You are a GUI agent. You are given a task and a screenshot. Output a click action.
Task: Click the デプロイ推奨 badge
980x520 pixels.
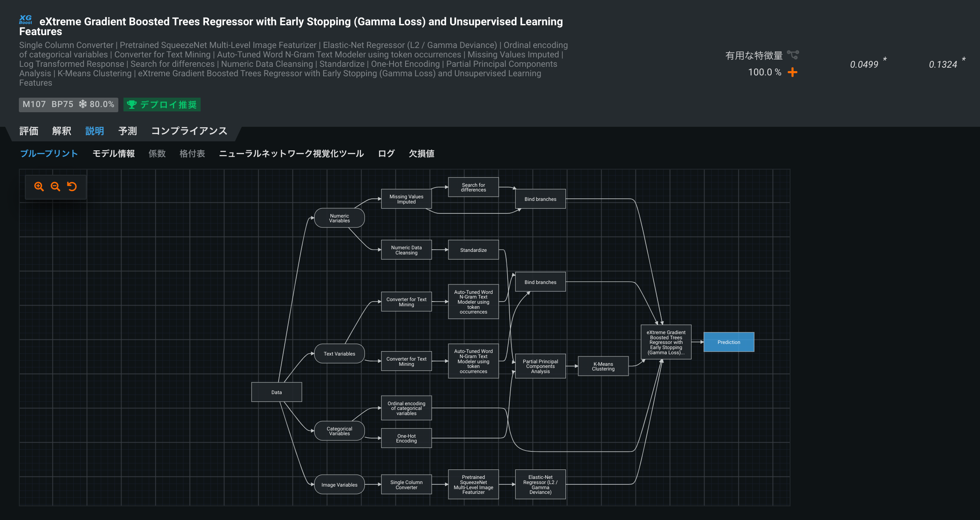click(162, 105)
